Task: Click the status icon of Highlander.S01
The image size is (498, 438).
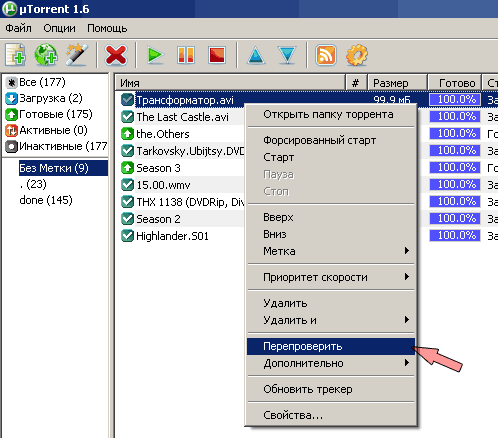Action: point(127,236)
